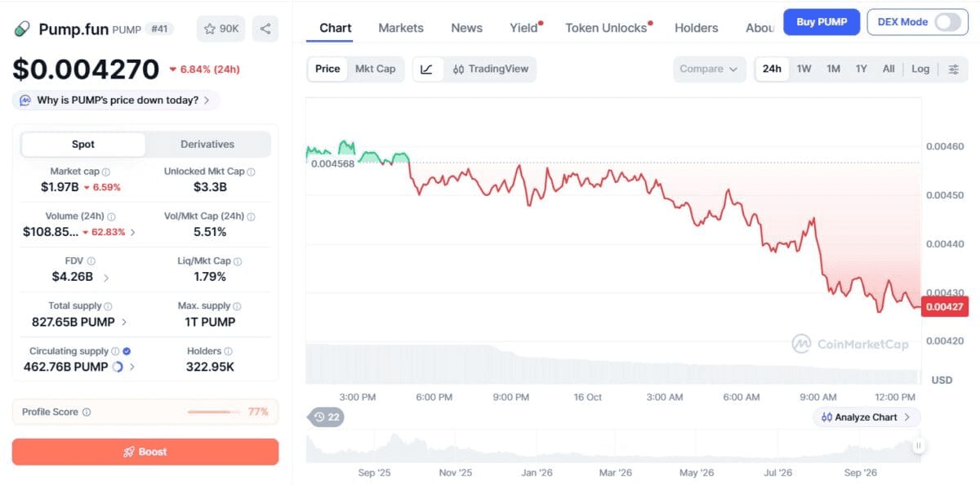Open chart settings sliders icon
The image size is (980, 486).
click(x=953, y=69)
